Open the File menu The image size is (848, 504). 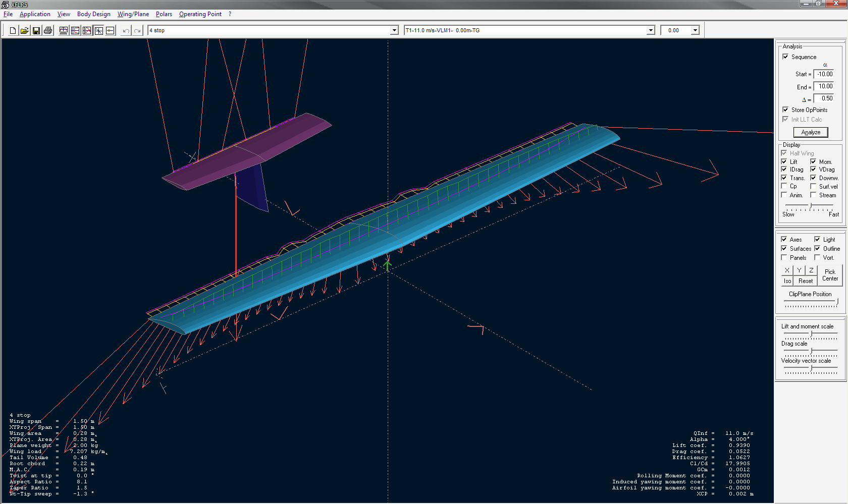tap(8, 14)
